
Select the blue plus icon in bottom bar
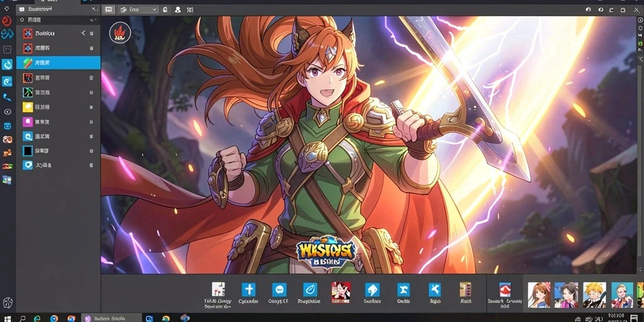(248, 289)
